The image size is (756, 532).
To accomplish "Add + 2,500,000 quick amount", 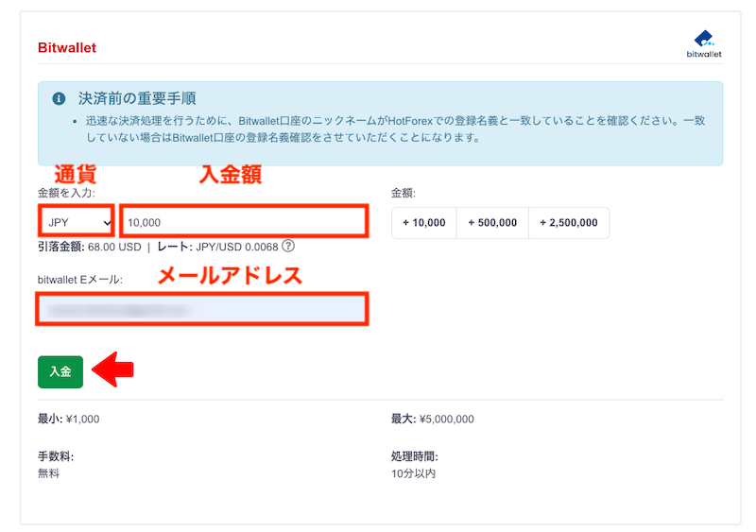I will [569, 223].
